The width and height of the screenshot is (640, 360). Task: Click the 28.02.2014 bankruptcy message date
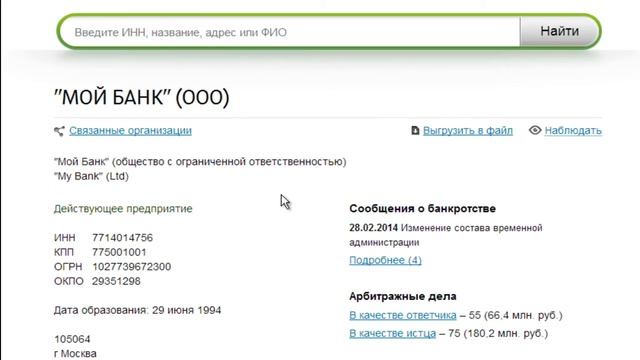pyautogui.click(x=373, y=228)
